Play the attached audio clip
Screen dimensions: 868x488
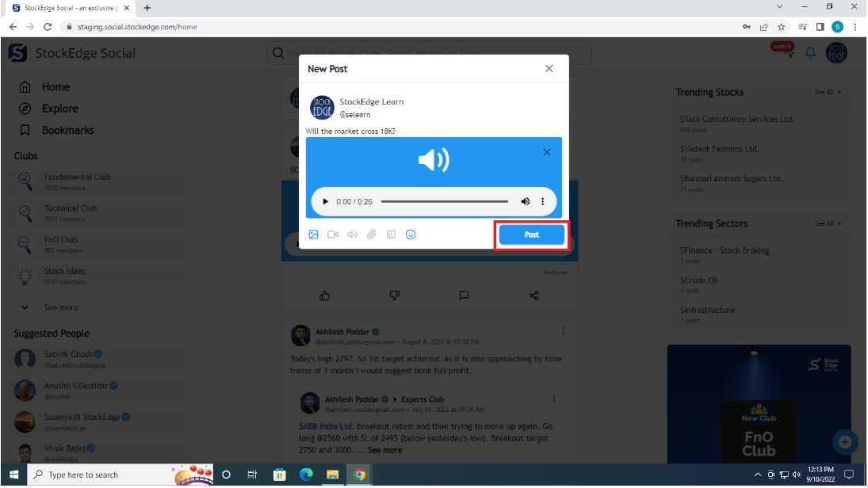325,202
